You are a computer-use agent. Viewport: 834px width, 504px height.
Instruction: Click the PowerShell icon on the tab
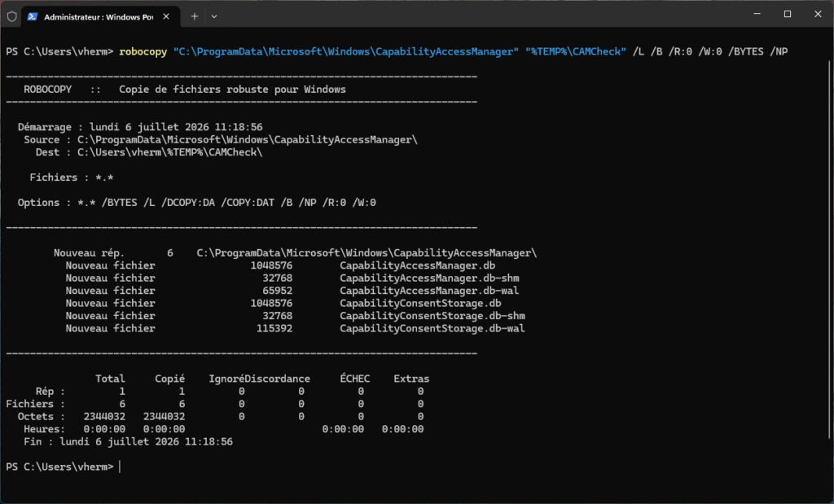click(x=33, y=16)
